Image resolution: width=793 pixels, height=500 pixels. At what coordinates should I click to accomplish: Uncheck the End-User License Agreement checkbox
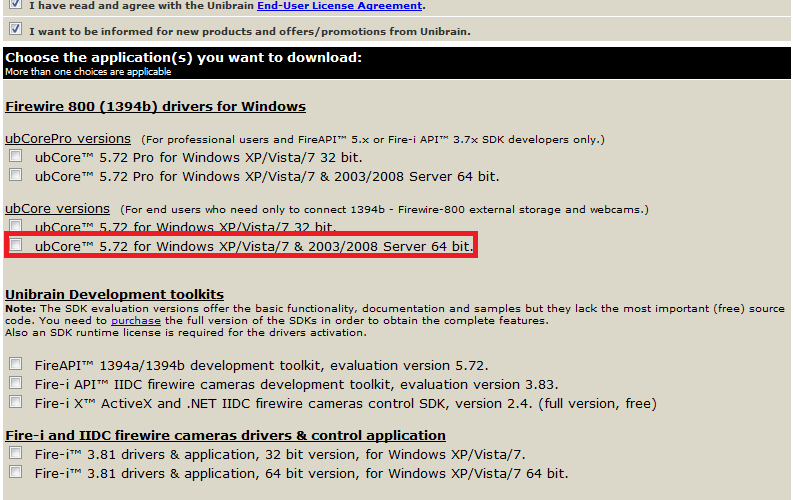pos(16,4)
